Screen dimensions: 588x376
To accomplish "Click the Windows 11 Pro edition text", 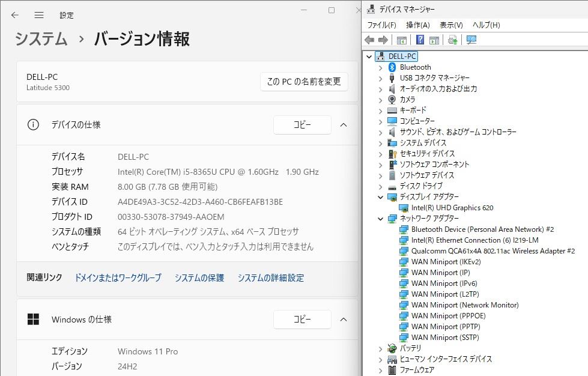I will point(148,351).
